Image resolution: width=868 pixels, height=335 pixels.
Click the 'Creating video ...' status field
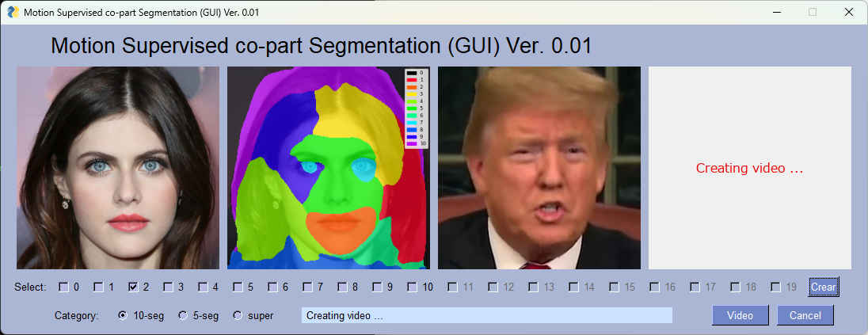(x=486, y=315)
